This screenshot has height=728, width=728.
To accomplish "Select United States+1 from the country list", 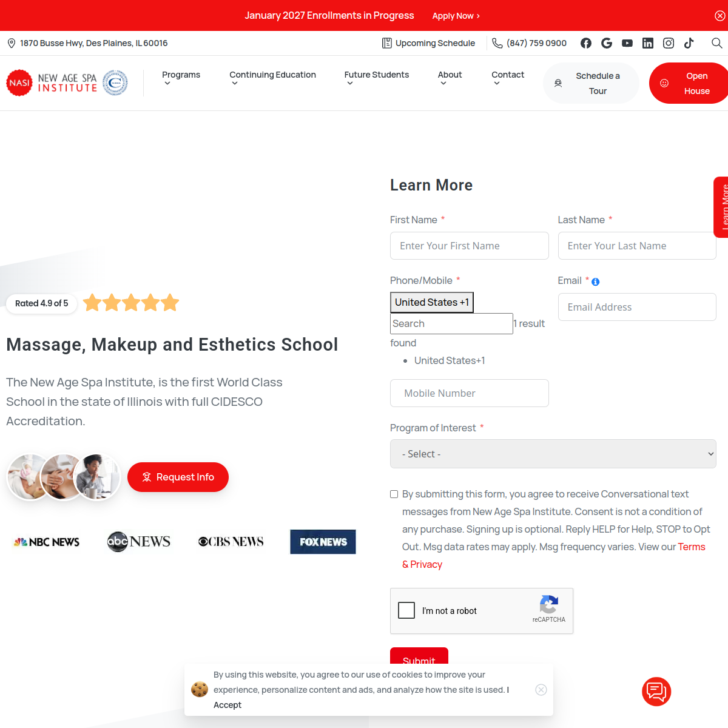I will (x=450, y=360).
